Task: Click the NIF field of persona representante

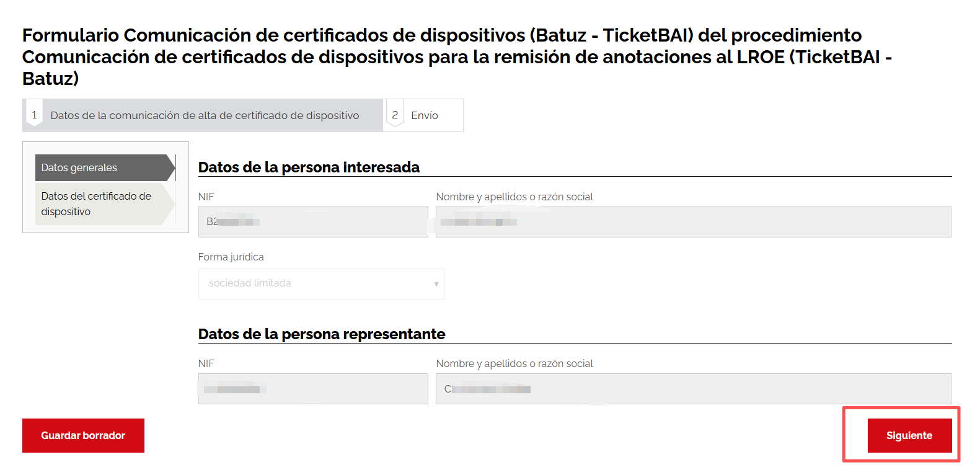Action: (x=312, y=389)
